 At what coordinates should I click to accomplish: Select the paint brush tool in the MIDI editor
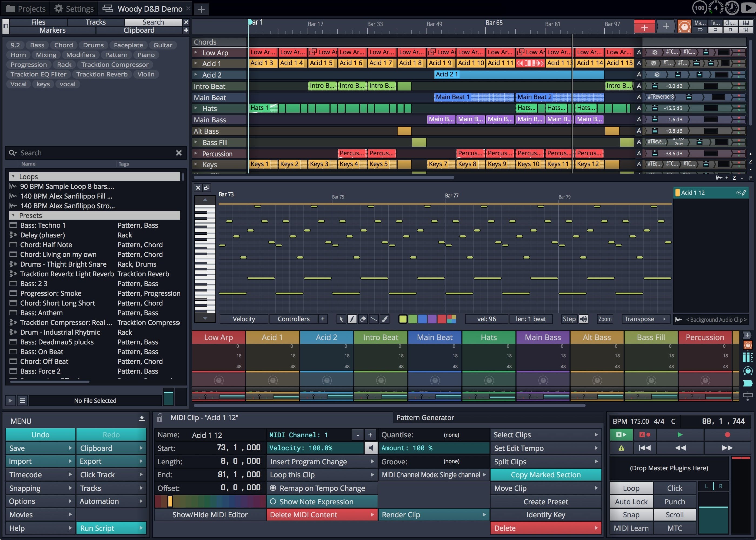385,319
